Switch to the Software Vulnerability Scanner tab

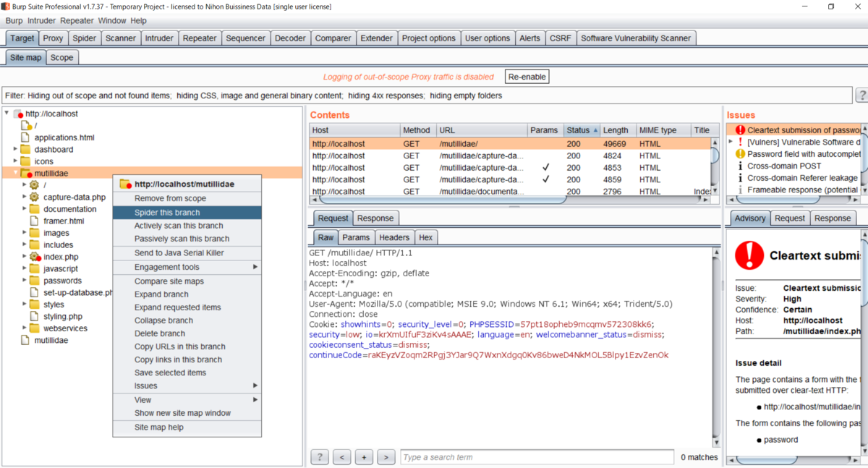click(636, 38)
